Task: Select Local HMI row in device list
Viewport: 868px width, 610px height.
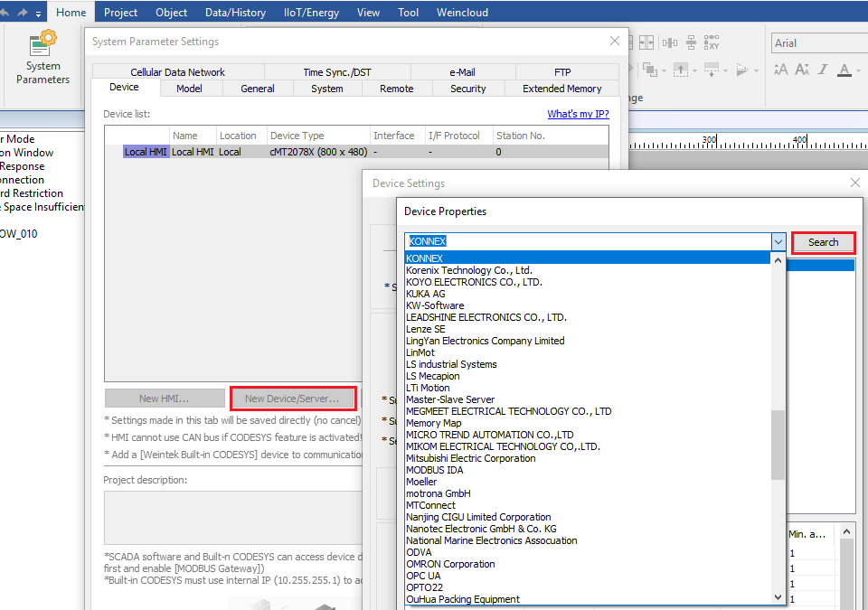Action: point(356,152)
